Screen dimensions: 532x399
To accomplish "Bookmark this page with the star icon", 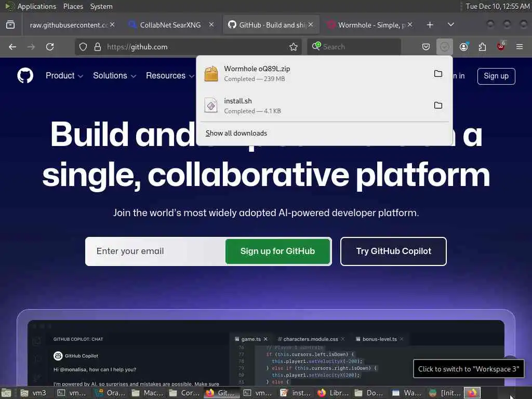I will 294,47.
